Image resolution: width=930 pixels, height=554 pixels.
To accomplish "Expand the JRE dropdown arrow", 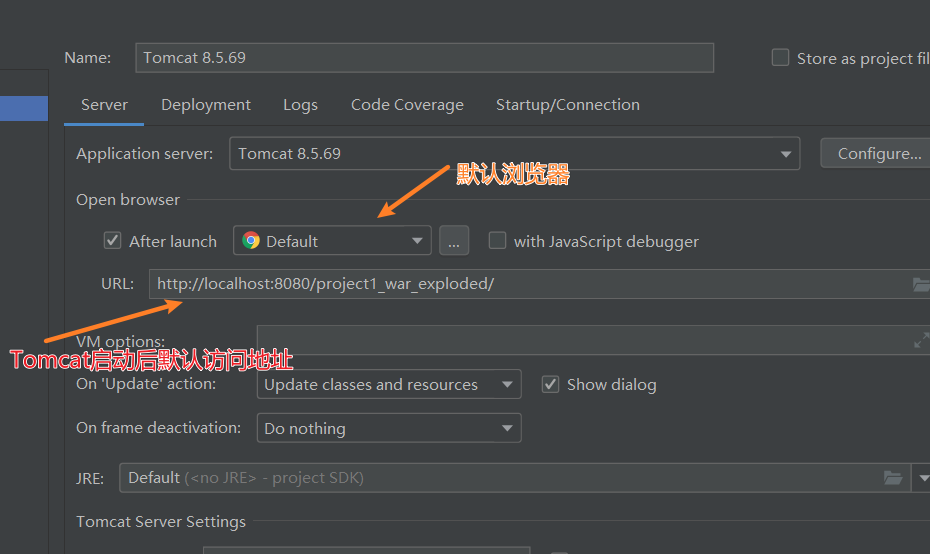I will (x=923, y=477).
